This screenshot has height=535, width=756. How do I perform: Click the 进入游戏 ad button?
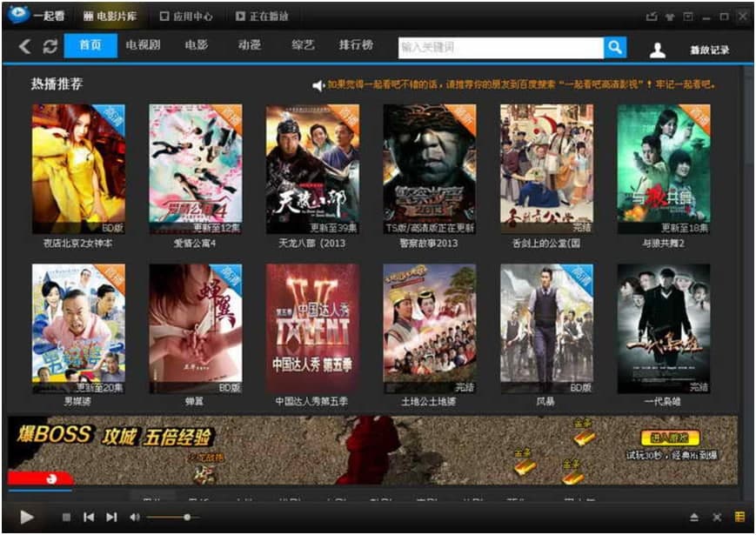tap(670, 438)
